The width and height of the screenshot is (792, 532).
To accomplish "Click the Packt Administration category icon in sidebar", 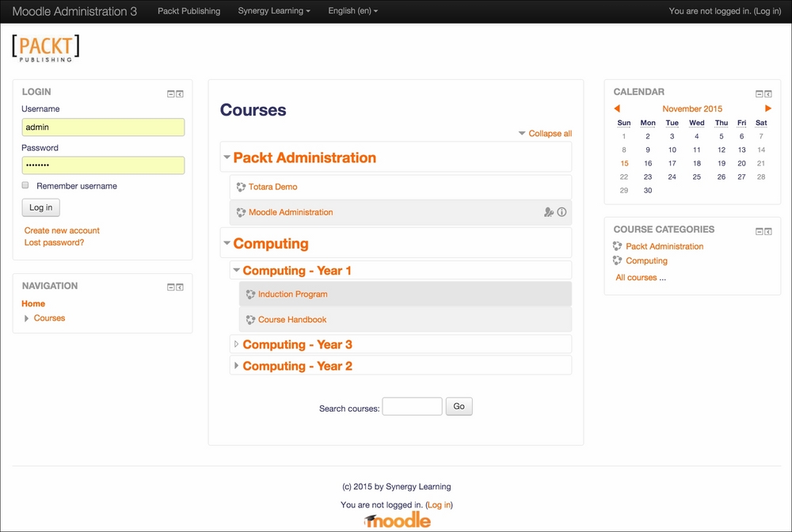I will pos(617,246).
